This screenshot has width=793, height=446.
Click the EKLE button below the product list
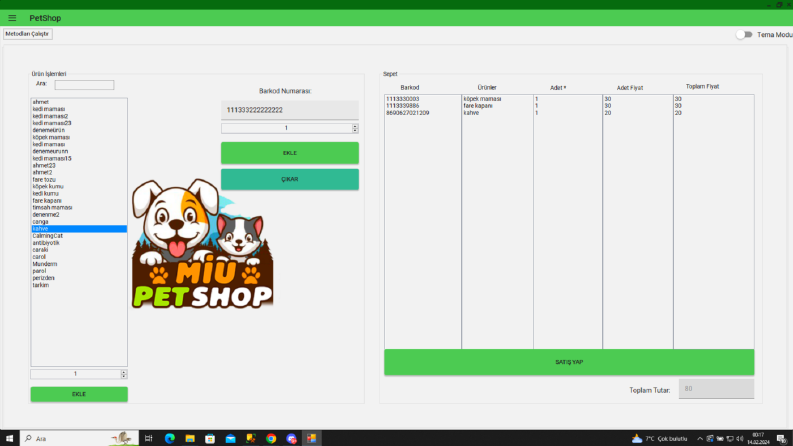click(x=79, y=394)
